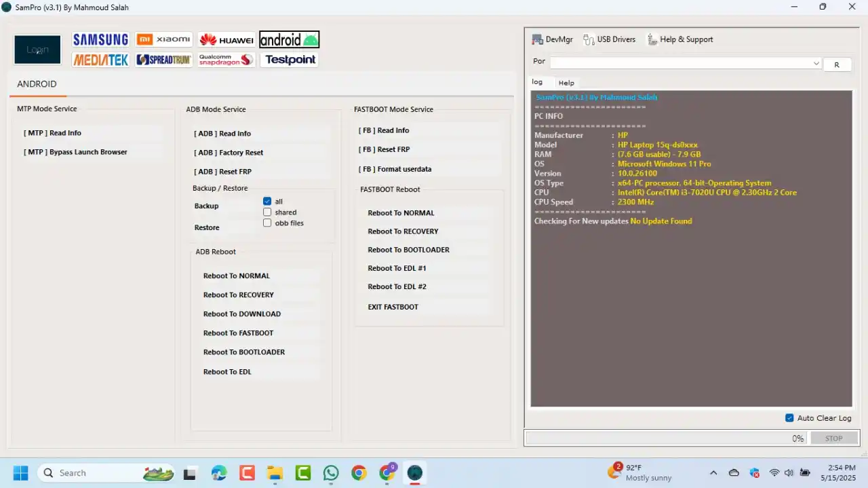Image resolution: width=868 pixels, height=488 pixels.
Task: Click [ FB ] Reset FRP
Action: click(429, 149)
